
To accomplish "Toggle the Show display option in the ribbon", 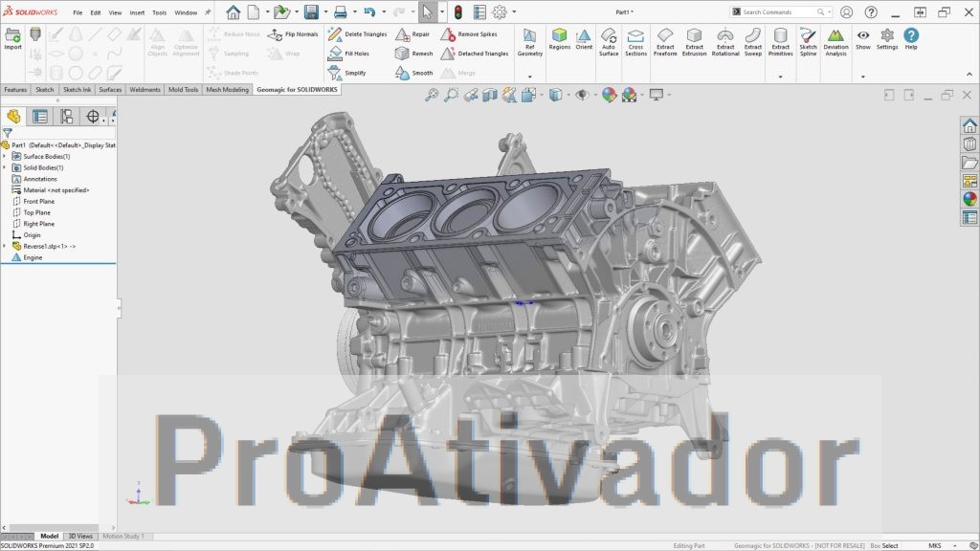I will point(863,38).
